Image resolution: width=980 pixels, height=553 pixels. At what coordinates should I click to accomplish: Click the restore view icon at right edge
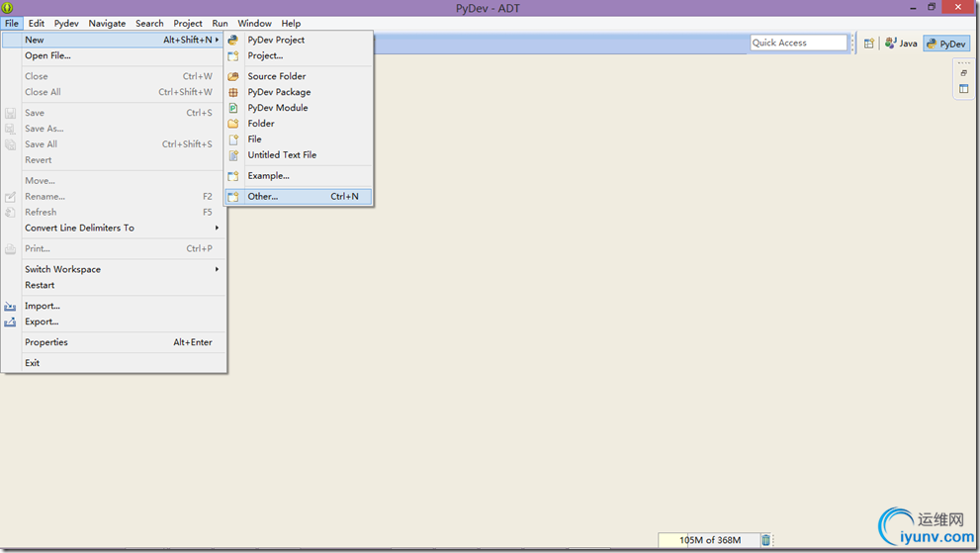coord(964,73)
